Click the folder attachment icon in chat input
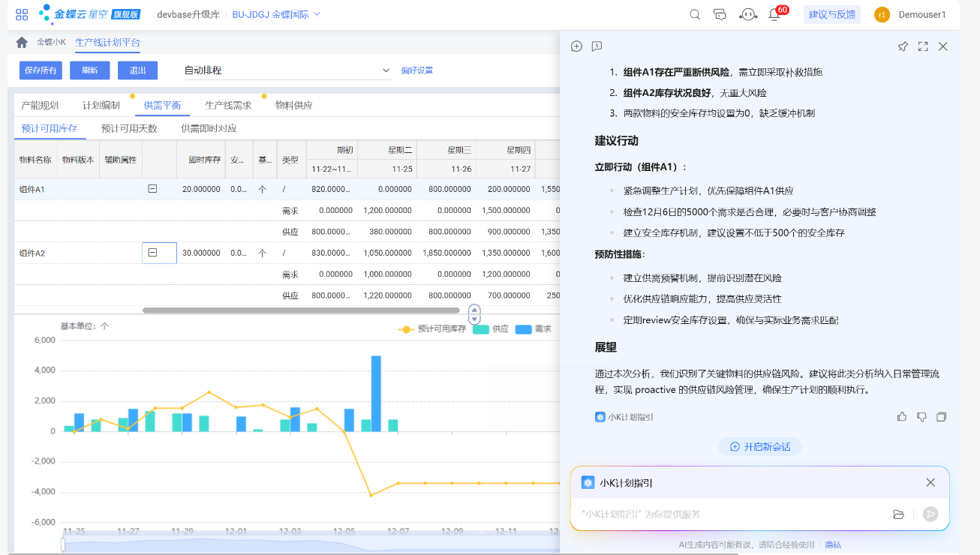This screenshot has height=555, width=980. [898, 514]
